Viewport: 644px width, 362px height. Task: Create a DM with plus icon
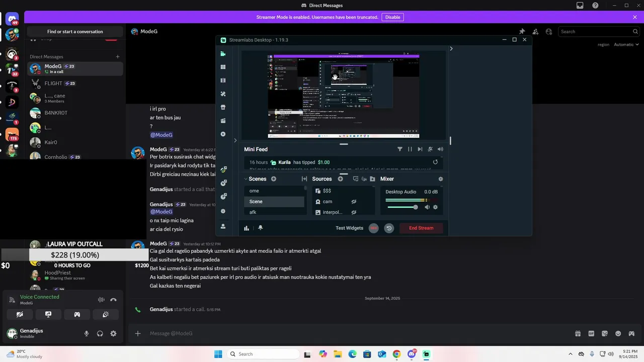click(118, 57)
